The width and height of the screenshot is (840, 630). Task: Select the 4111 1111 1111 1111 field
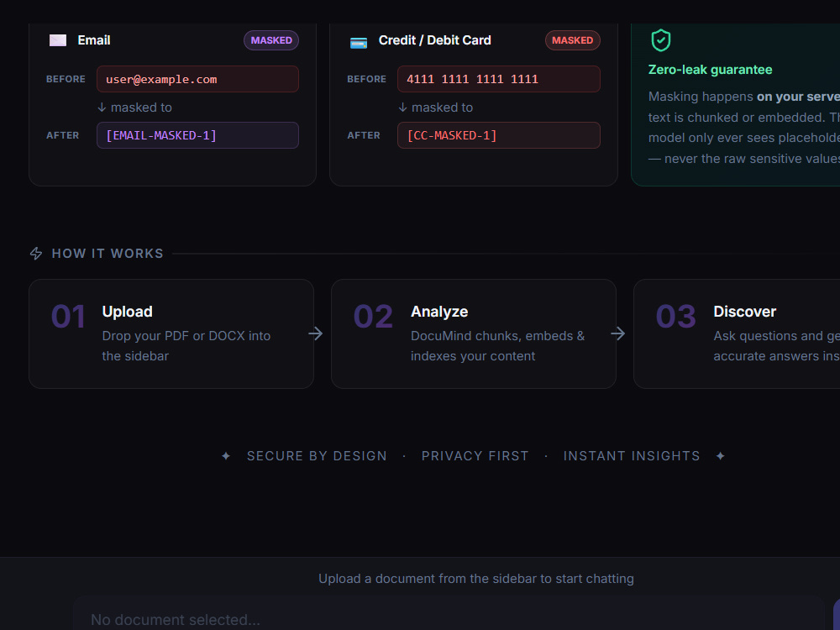pos(499,79)
